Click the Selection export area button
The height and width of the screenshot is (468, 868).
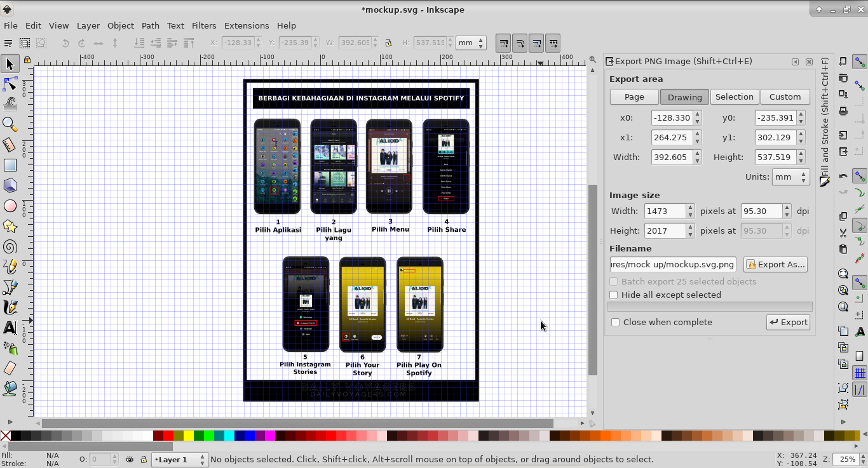[x=735, y=97]
